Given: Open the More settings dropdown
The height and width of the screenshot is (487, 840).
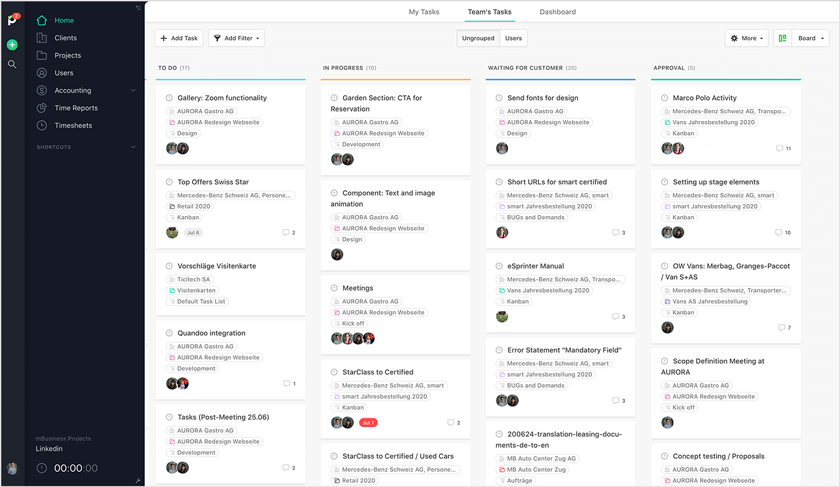Looking at the screenshot, I should click(x=747, y=39).
